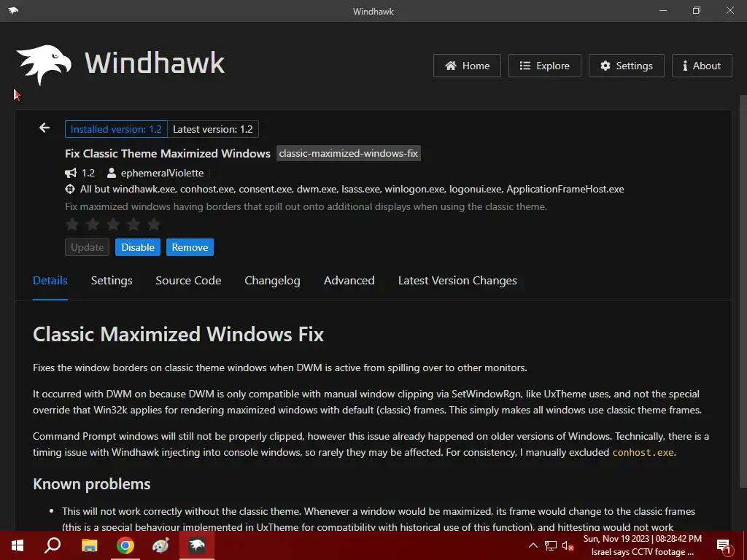Rate the mod three stars
The width and height of the screenshot is (747, 560).
(113, 224)
